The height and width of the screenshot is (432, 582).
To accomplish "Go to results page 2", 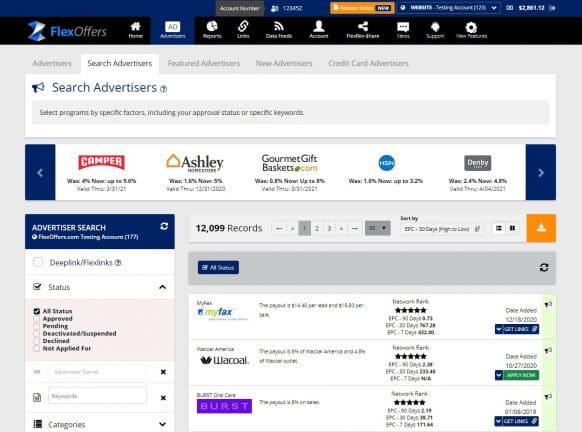I will pos(317,228).
